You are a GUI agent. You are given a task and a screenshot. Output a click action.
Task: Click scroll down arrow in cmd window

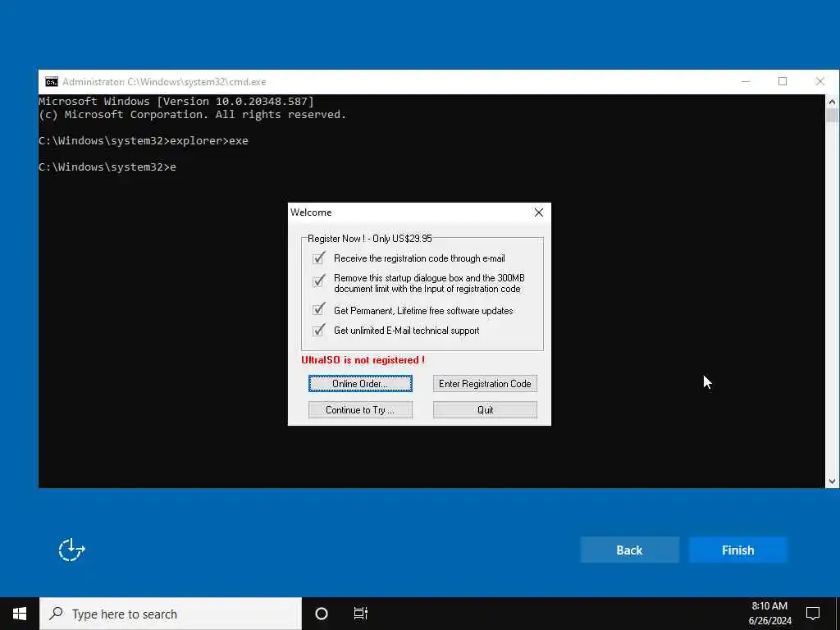832,481
